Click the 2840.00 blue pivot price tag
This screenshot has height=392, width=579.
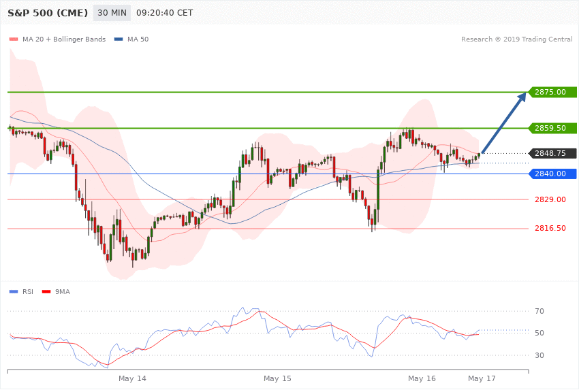pos(552,174)
